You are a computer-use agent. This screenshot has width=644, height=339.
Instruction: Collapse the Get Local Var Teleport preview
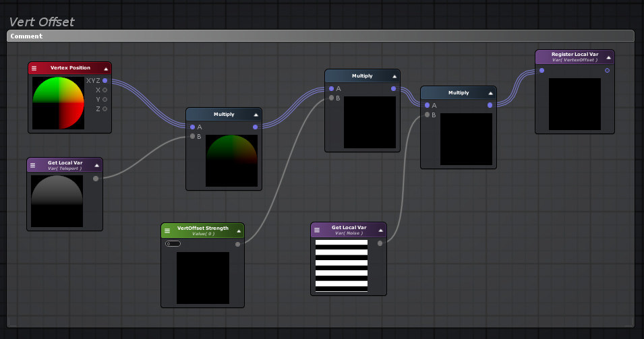[96, 166]
